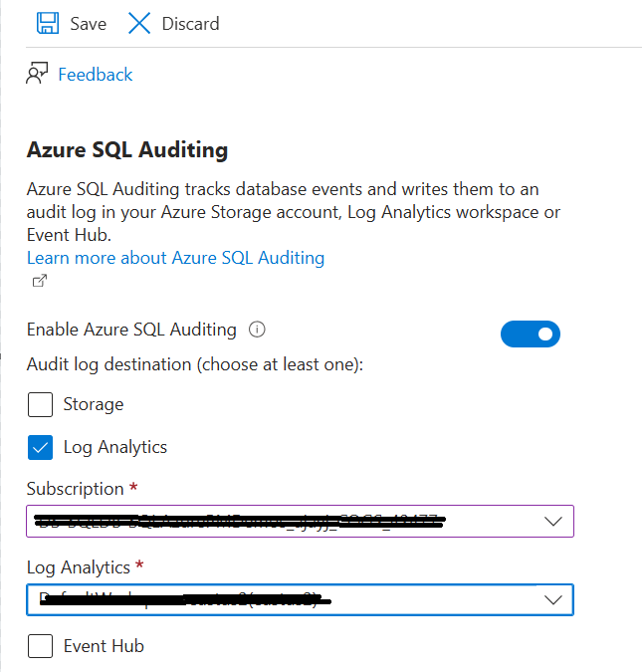642x672 pixels.
Task: Uncheck the Log Analytics checkbox
Action: pyautogui.click(x=40, y=447)
